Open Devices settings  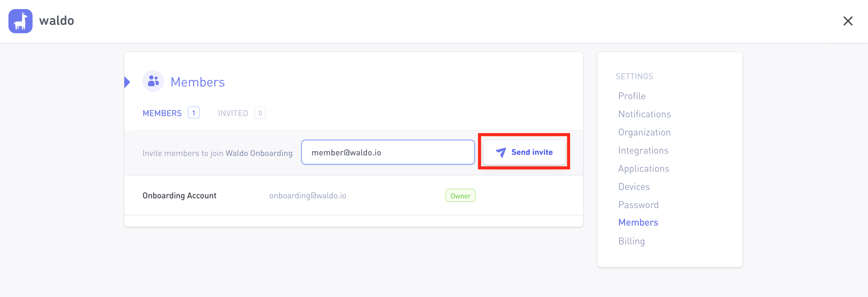click(x=634, y=187)
